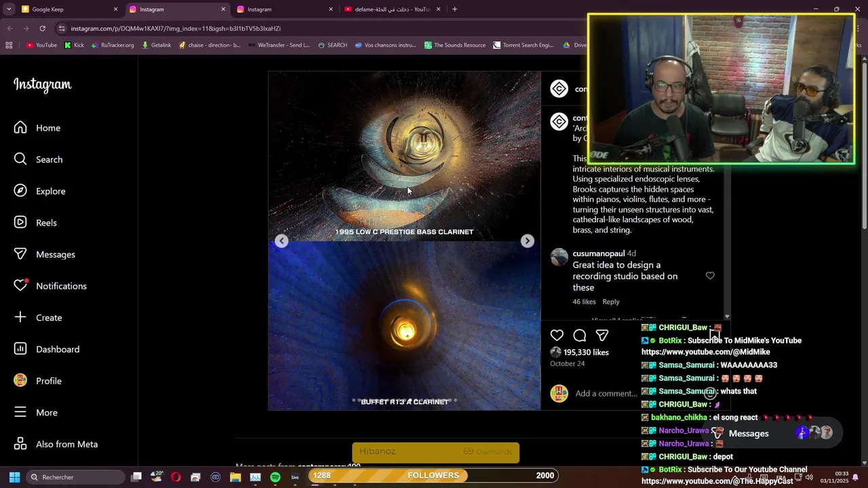Click the image pagination dots below carousel
868x488 pixels.
tap(404, 401)
